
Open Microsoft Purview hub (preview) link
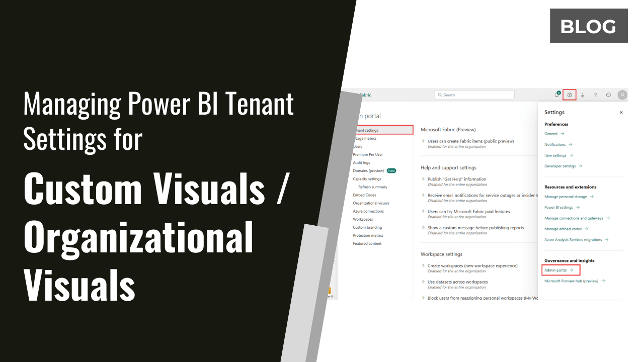pyautogui.click(x=575, y=281)
